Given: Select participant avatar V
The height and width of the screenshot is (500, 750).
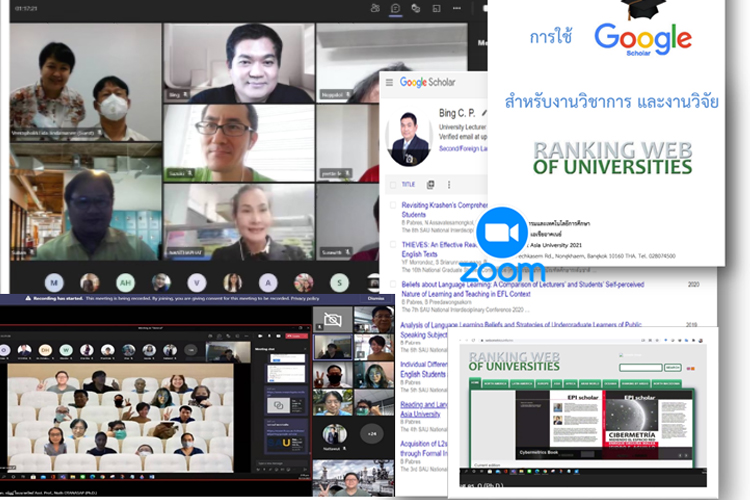Looking at the screenshot, I should pyautogui.click(x=197, y=283).
